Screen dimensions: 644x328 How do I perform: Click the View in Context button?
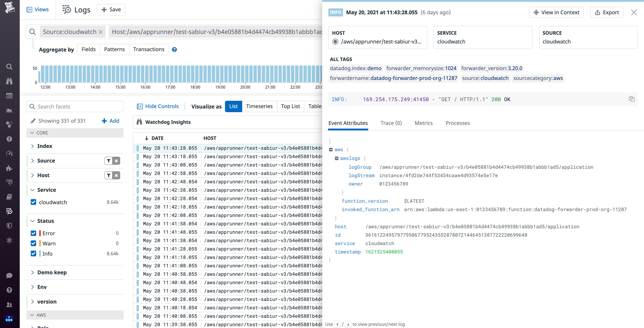(556, 12)
